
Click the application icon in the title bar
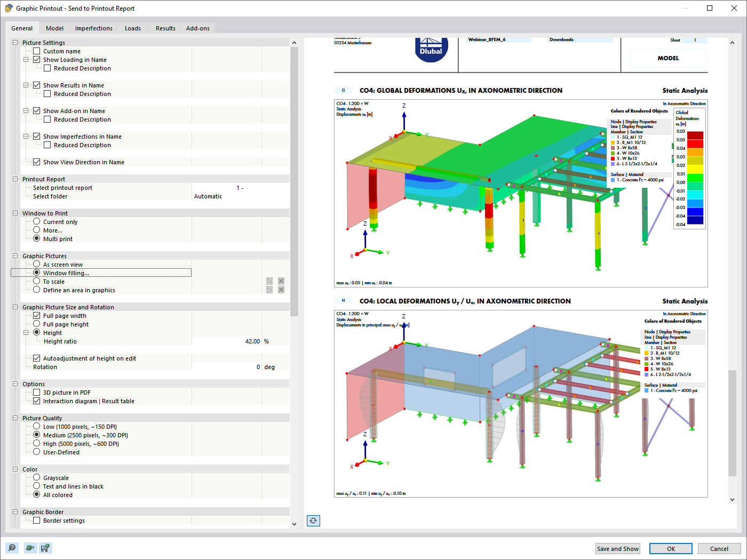click(9, 8)
